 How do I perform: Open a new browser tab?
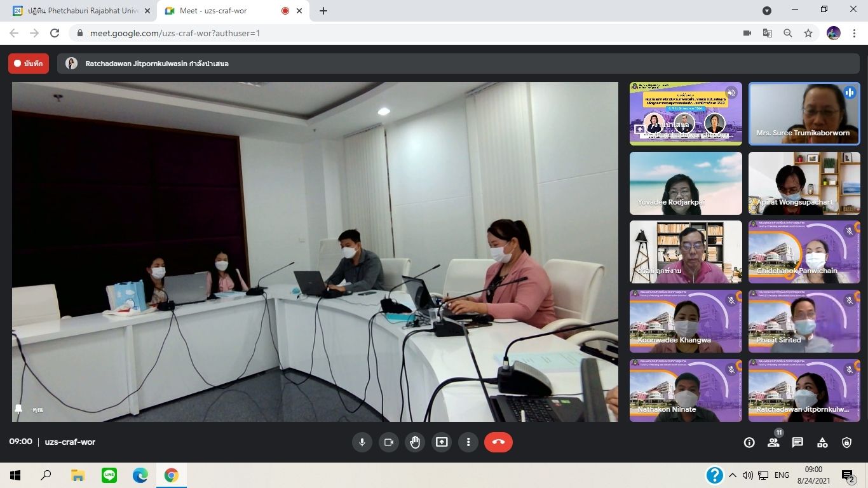click(x=323, y=11)
